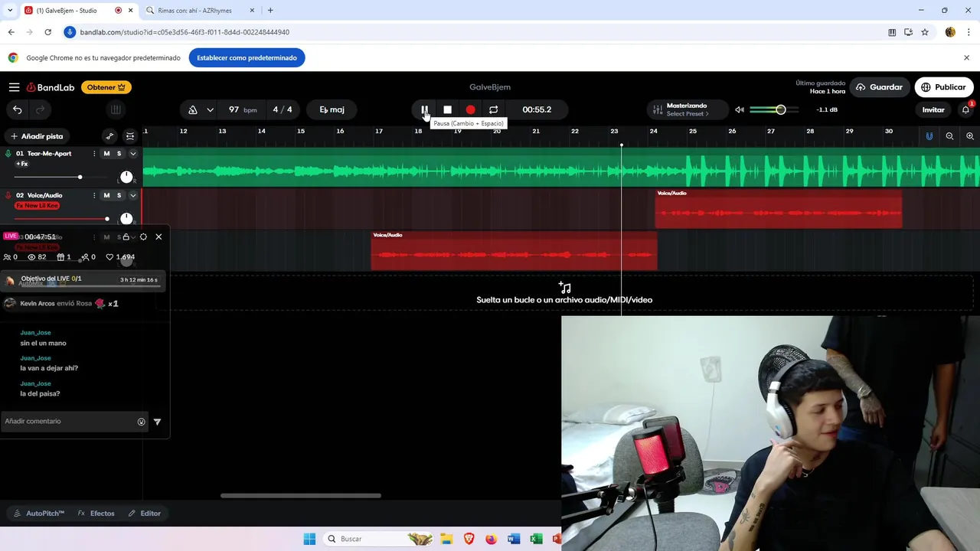Toggle the metronome icon
The height and width of the screenshot is (551, 980).
click(x=193, y=109)
